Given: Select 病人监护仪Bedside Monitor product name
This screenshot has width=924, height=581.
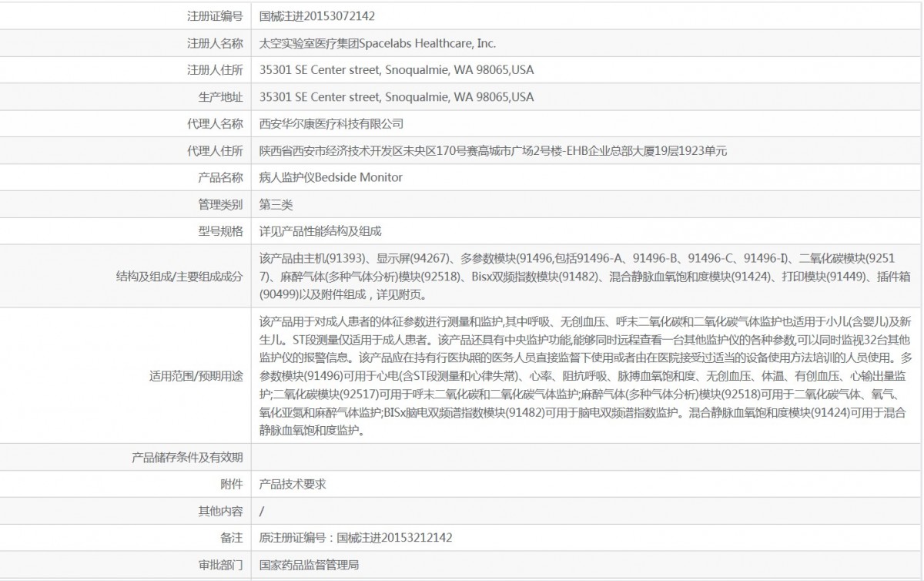Looking at the screenshot, I should click(x=331, y=177).
